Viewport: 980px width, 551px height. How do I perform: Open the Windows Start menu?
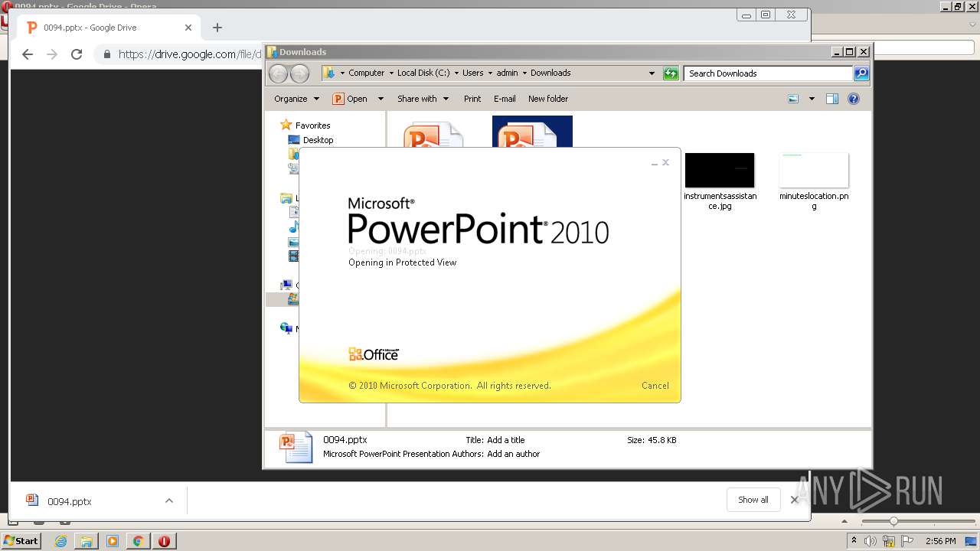21,540
